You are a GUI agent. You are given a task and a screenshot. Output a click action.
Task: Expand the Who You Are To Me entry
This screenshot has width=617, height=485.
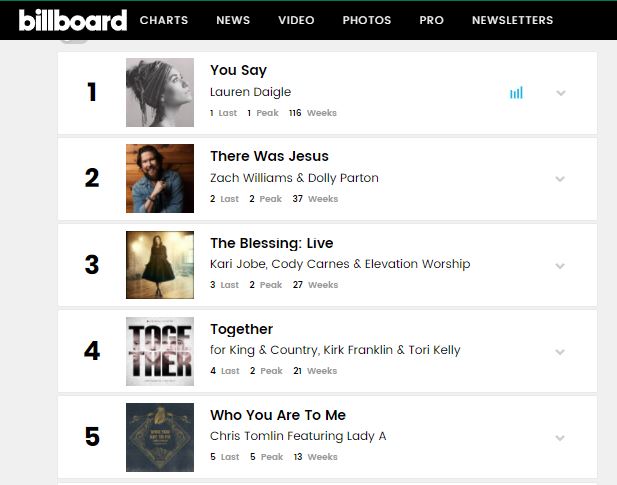click(x=560, y=438)
